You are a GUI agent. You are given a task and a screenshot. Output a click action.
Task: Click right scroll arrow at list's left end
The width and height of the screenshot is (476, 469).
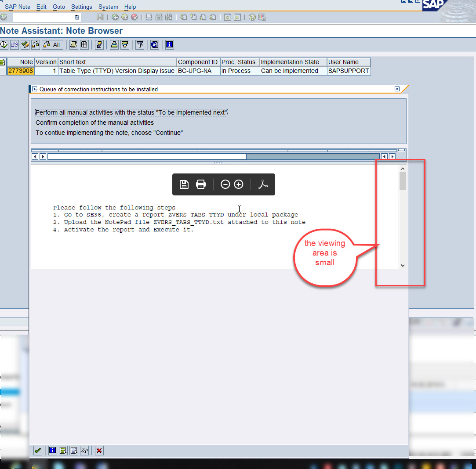pyautogui.click(x=43, y=156)
